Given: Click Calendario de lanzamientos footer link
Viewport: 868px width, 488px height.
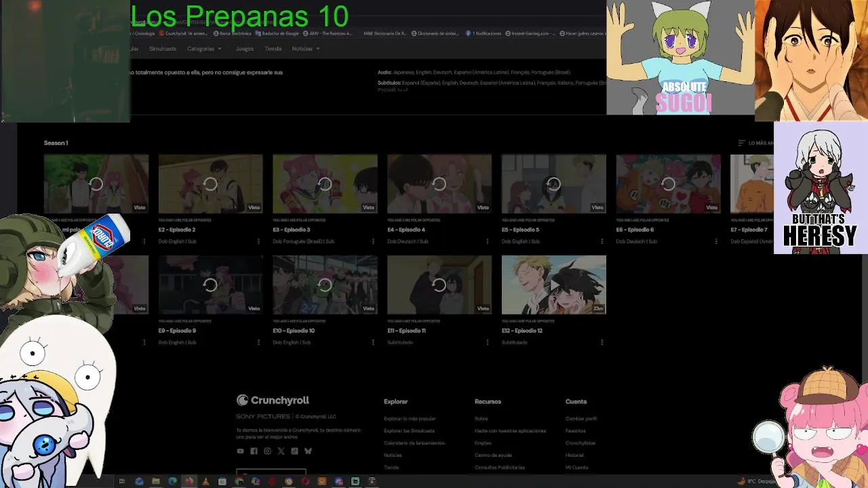Looking at the screenshot, I should pyautogui.click(x=414, y=443).
